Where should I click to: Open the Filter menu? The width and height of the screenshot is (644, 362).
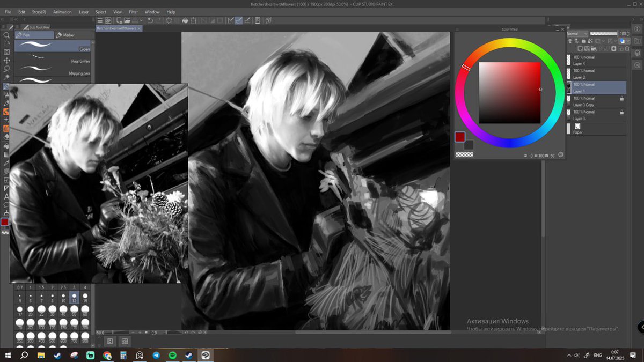pyautogui.click(x=133, y=12)
